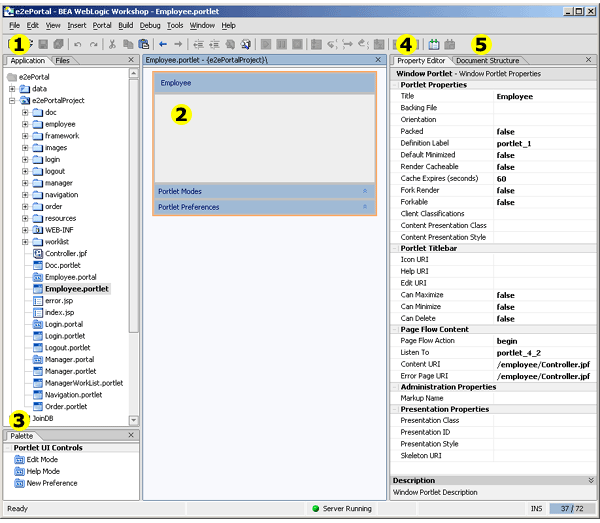This screenshot has width=600, height=523.
Task: Expand the framework folder
Action: click(25, 136)
